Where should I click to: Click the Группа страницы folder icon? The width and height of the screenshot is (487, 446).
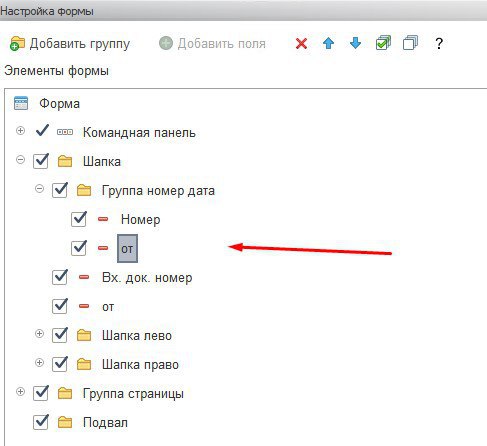pyautogui.click(x=65, y=393)
